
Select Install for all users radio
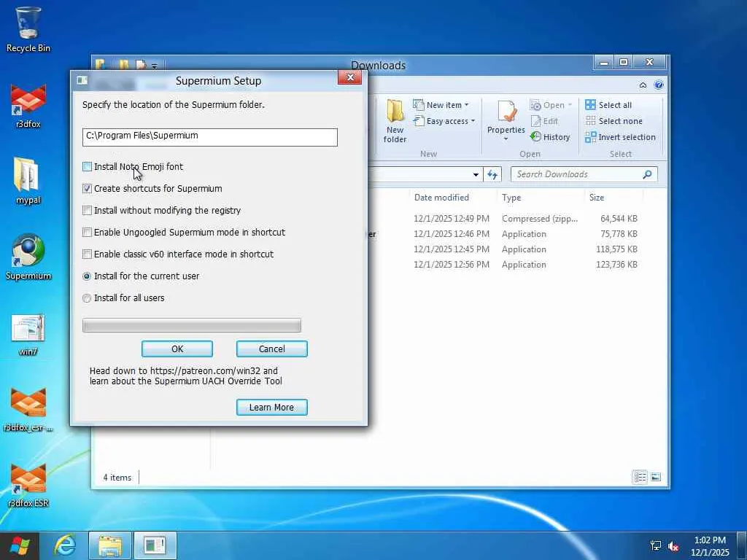point(87,298)
